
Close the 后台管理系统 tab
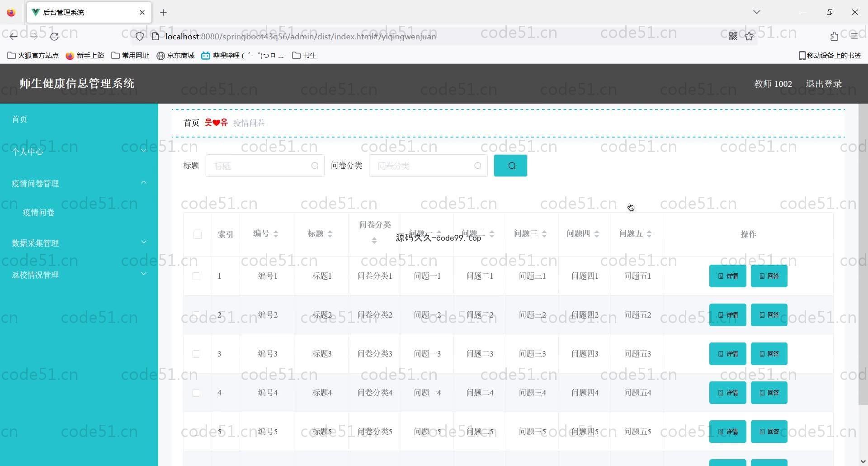142,13
